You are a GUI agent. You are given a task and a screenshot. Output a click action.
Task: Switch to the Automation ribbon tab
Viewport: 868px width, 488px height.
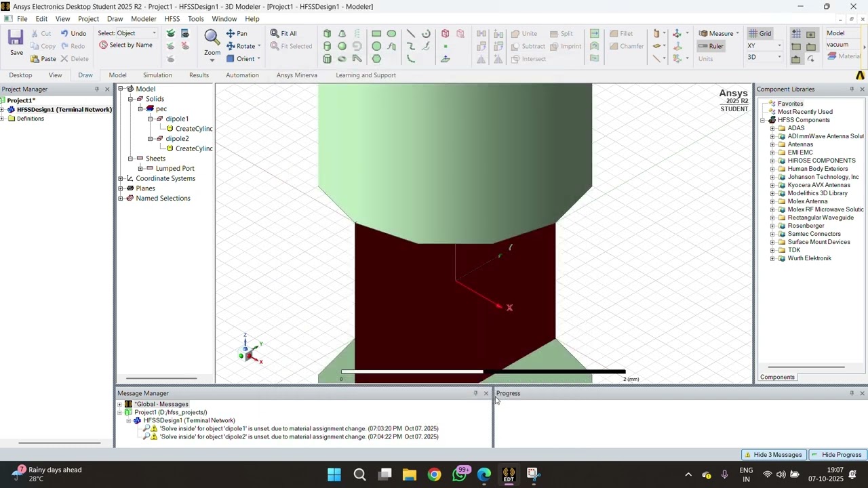[242, 75]
